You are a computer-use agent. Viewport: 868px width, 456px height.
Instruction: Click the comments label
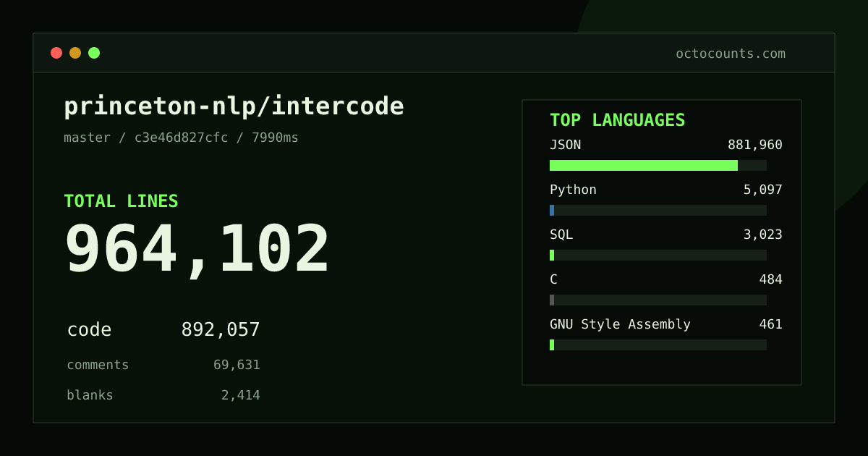[98, 365]
